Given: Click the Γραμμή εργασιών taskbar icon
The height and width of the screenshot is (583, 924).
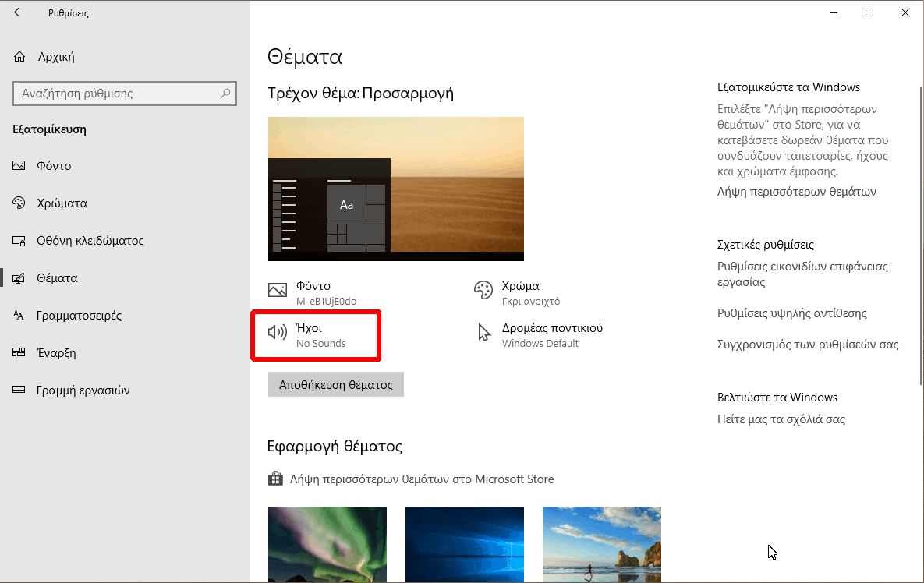Looking at the screenshot, I should [x=19, y=390].
